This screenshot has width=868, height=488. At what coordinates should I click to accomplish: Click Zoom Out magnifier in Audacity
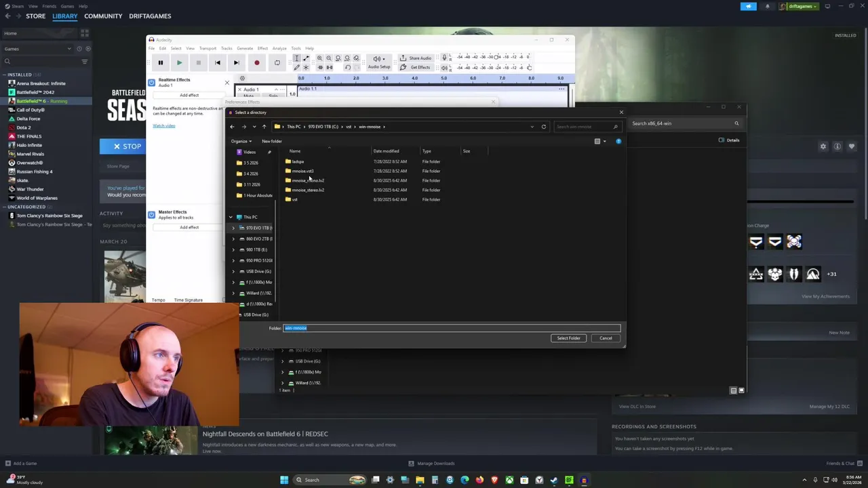[329, 58]
